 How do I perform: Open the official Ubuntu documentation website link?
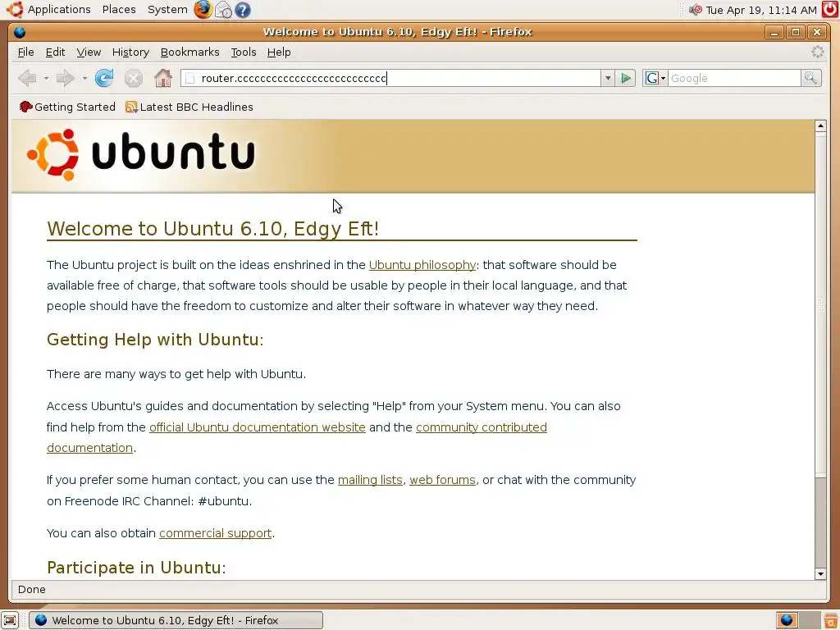[257, 427]
